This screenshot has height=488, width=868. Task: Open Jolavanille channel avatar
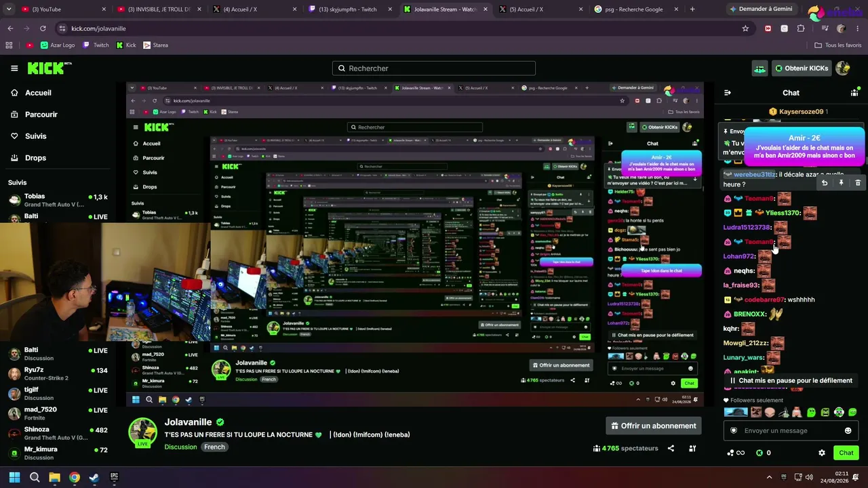[143, 433]
